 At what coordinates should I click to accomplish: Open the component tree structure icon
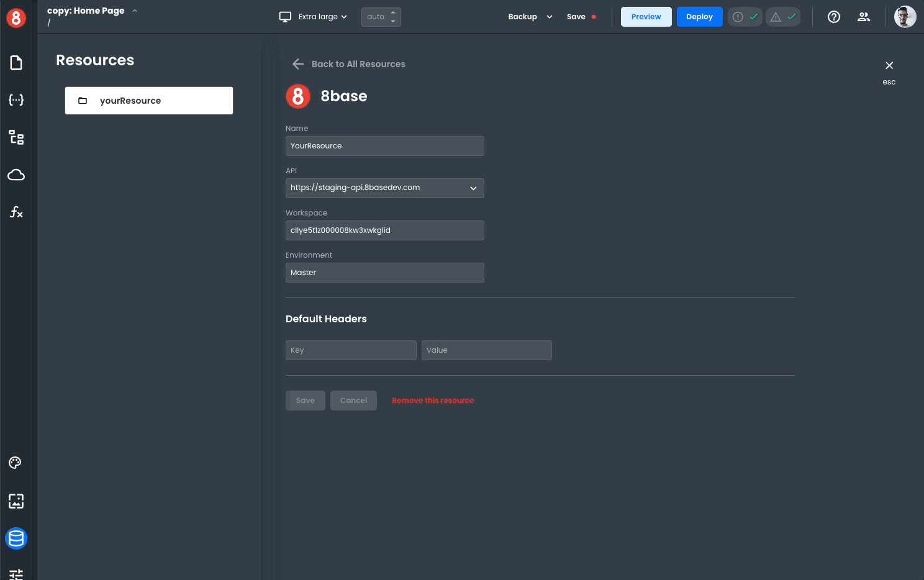pyautogui.click(x=16, y=137)
